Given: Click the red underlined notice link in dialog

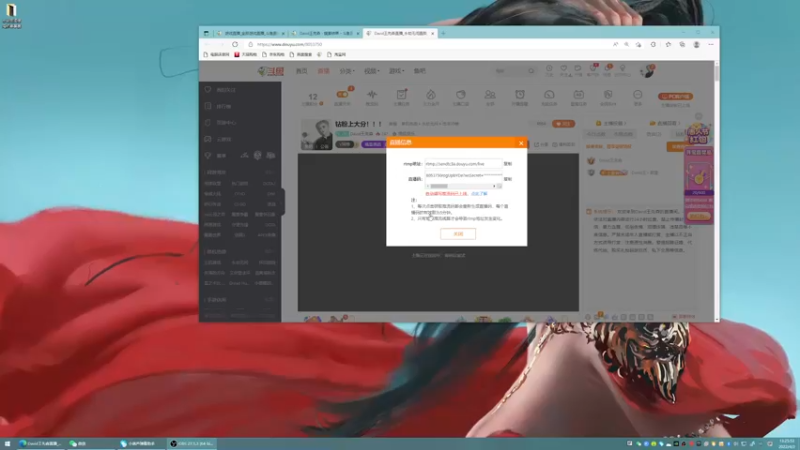Looking at the screenshot, I should 446,194.
